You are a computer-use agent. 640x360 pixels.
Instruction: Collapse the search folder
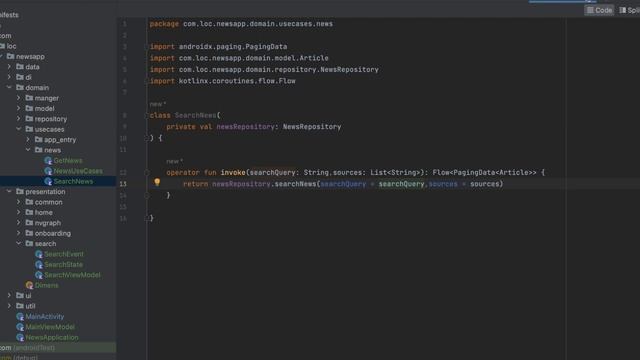(19, 244)
